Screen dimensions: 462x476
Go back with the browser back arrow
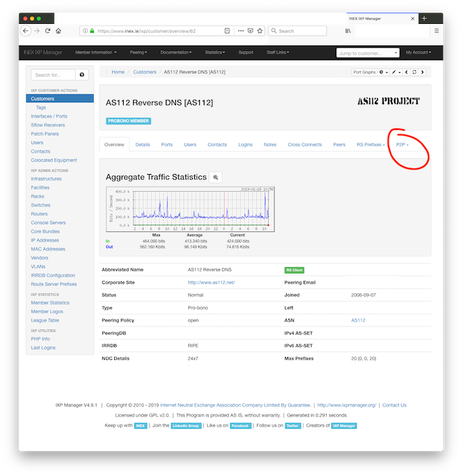pyautogui.click(x=26, y=31)
